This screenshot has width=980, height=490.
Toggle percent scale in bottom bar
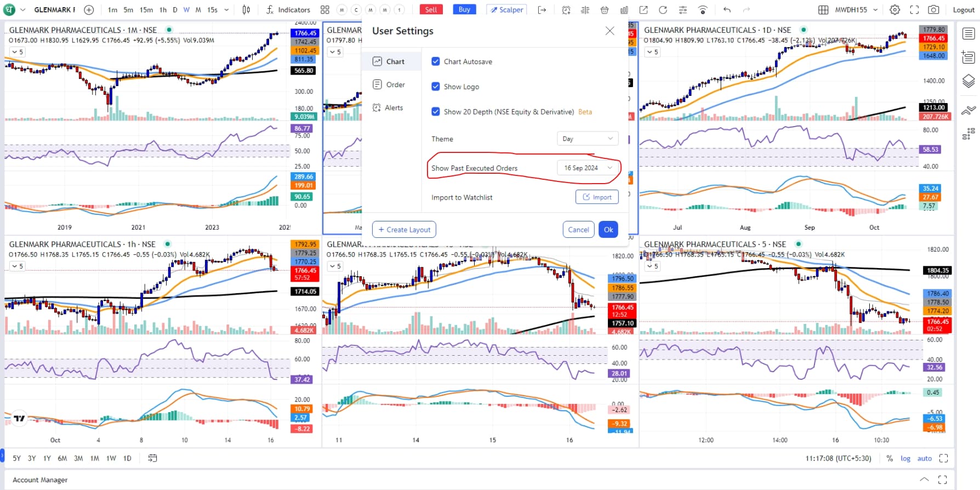[x=890, y=458]
